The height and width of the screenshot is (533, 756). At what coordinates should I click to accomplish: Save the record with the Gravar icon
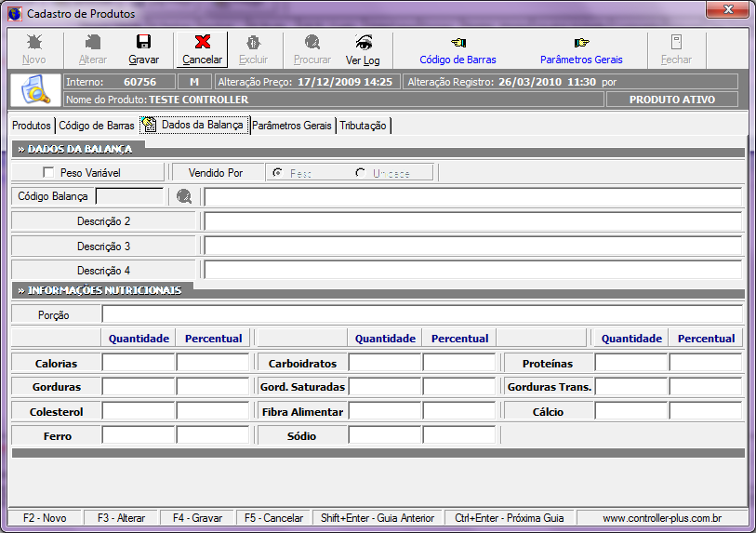(x=143, y=42)
